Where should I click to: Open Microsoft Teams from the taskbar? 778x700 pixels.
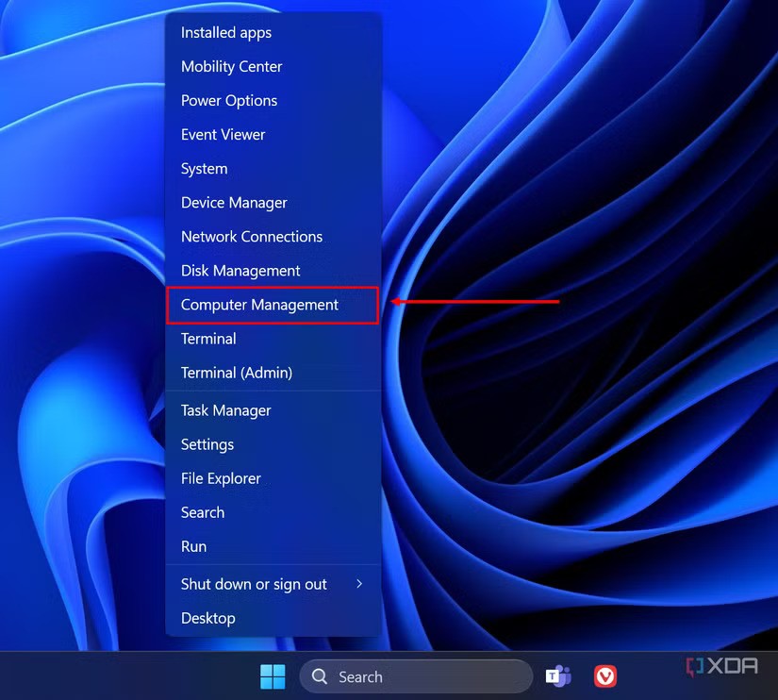pyautogui.click(x=558, y=676)
